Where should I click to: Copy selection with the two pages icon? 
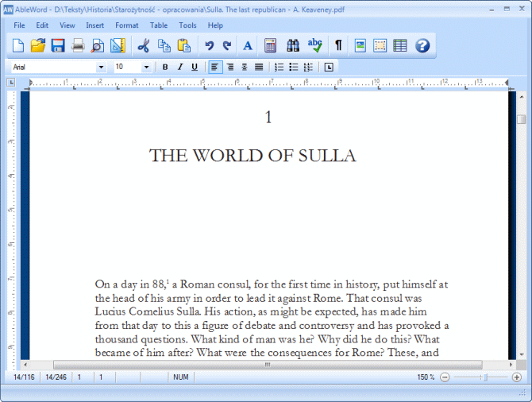(164, 45)
